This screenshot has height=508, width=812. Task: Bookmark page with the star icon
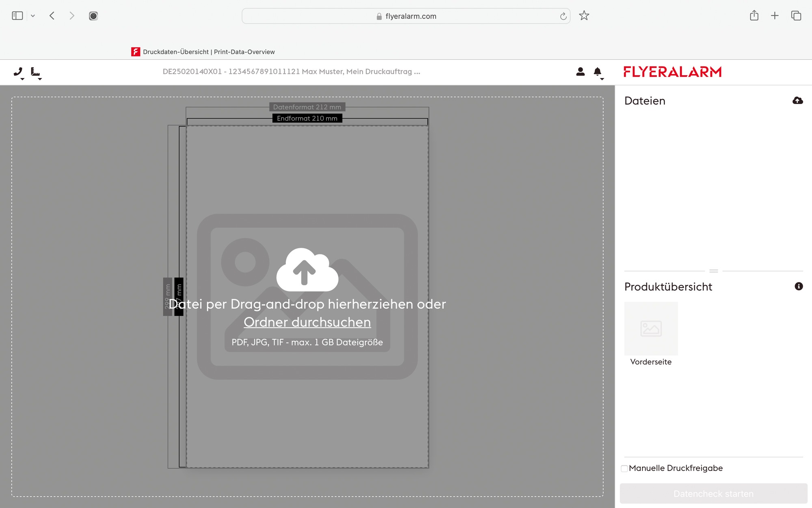click(x=584, y=16)
